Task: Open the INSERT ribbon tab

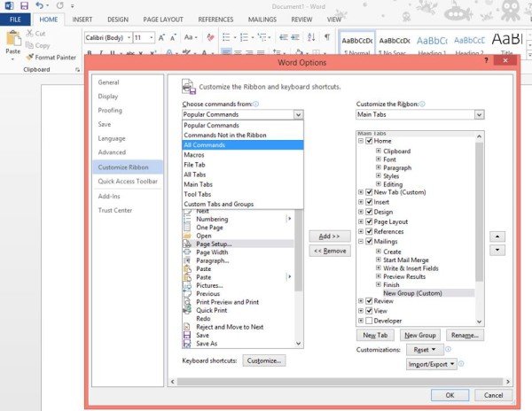Action: [82, 19]
